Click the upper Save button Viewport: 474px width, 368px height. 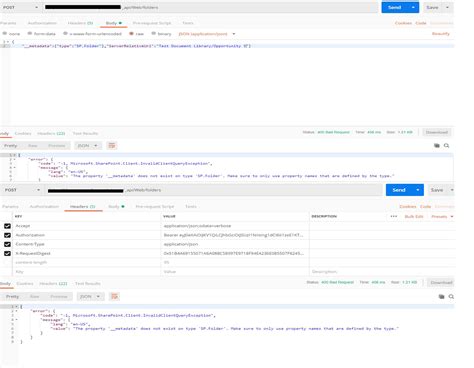(x=433, y=7)
